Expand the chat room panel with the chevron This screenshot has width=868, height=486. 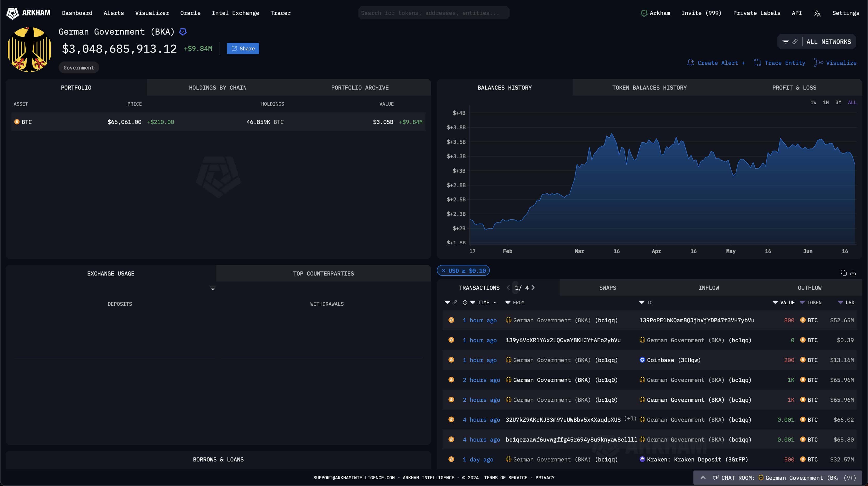click(703, 477)
